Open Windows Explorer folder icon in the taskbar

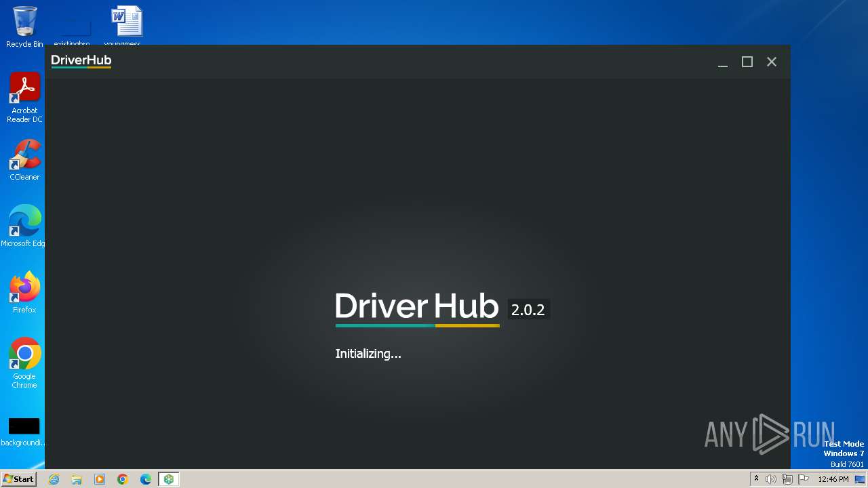pos(77,479)
